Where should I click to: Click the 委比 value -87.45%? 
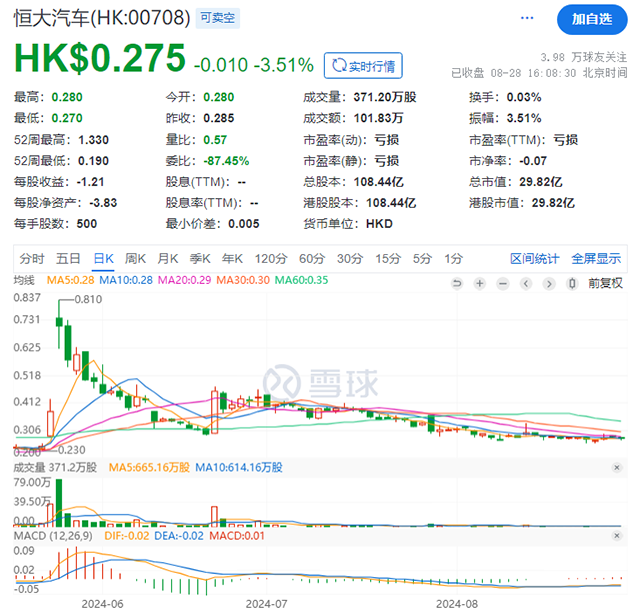[x=226, y=161]
